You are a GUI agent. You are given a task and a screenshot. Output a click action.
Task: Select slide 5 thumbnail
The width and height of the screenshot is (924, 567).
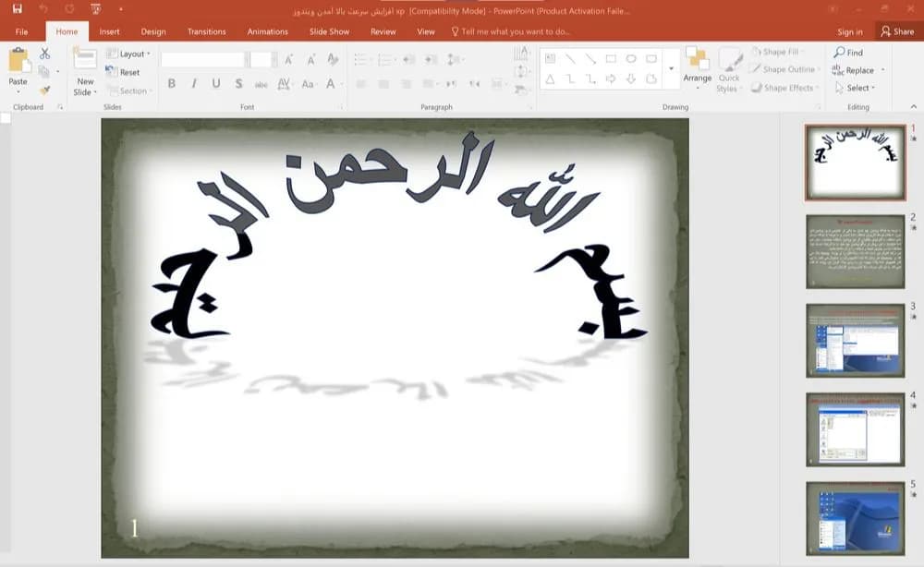click(x=855, y=518)
